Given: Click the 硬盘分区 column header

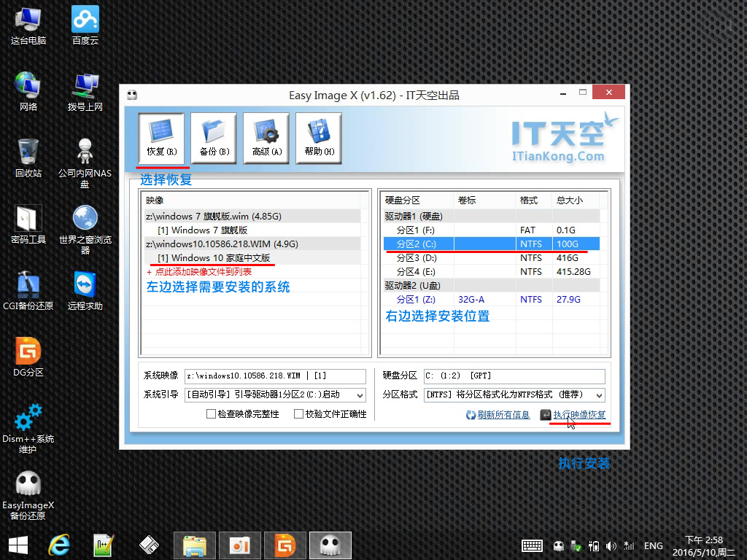Looking at the screenshot, I should click(x=418, y=200).
